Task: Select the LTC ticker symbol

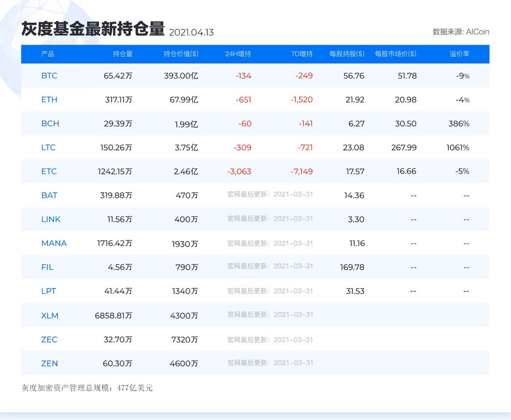Action: 48,147
